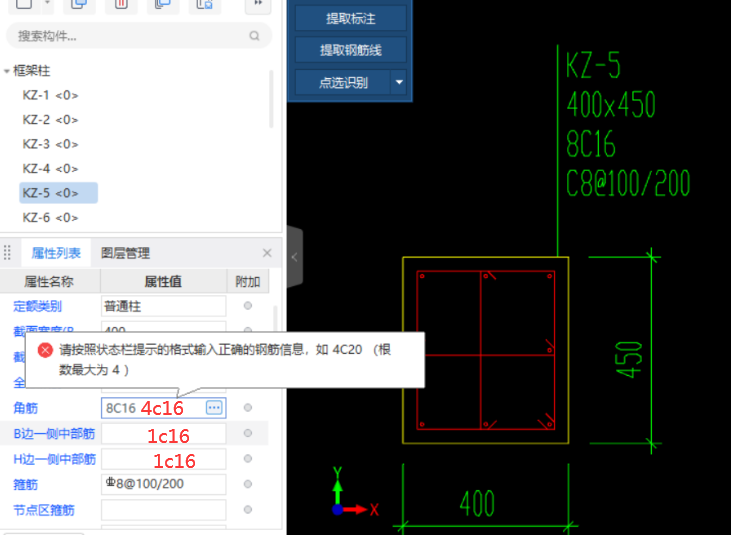Click the red error icon in tooltip

point(45,350)
